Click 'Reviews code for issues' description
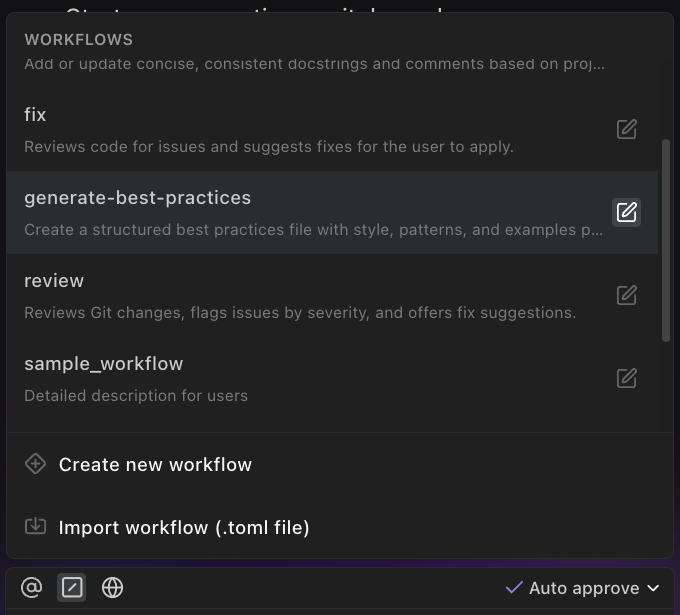This screenshot has height=615, width=680. (269, 147)
